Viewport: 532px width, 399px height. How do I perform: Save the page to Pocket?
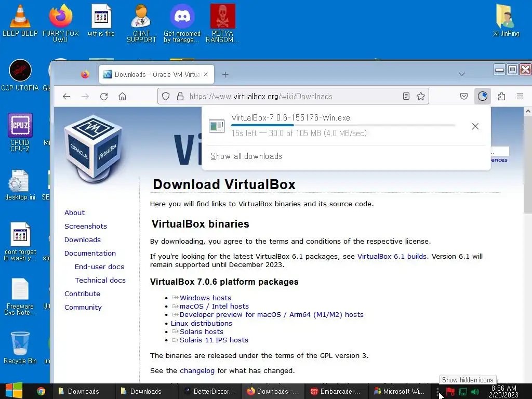coord(464,96)
